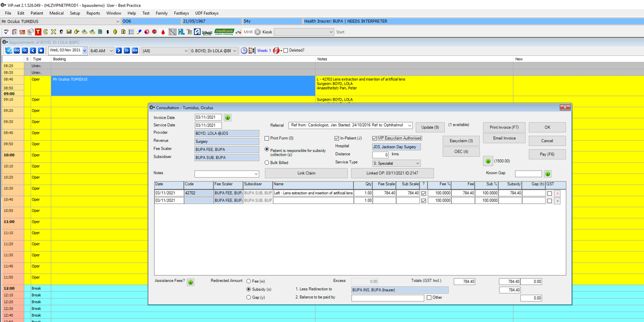Screen dimensions: 644x322
Task: Toggle VIP Easyclaim Authorised checkbox
Action: click(x=374, y=138)
